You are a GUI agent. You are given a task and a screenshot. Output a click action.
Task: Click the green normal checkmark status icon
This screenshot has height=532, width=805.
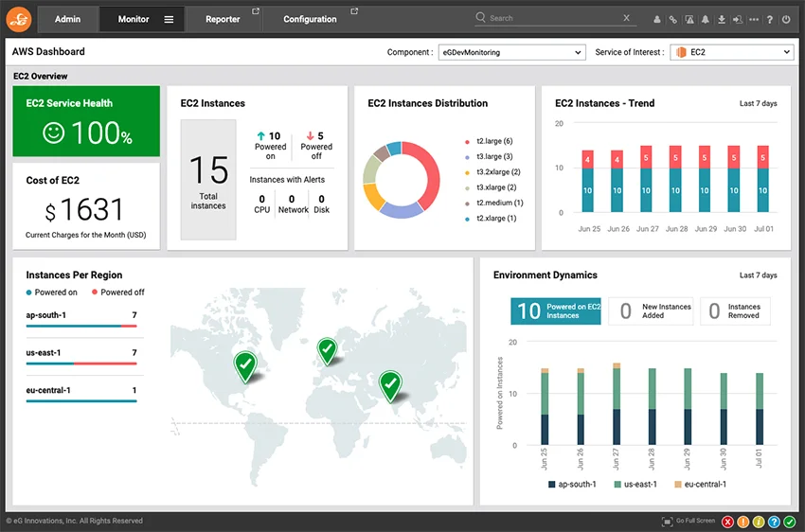[x=790, y=522]
